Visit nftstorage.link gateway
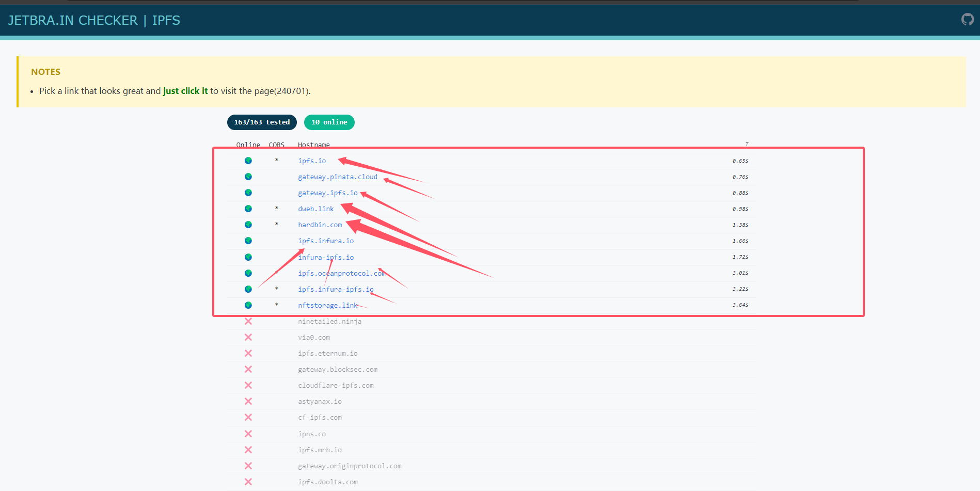Image resolution: width=980 pixels, height=491 pixels. point(328,305)
